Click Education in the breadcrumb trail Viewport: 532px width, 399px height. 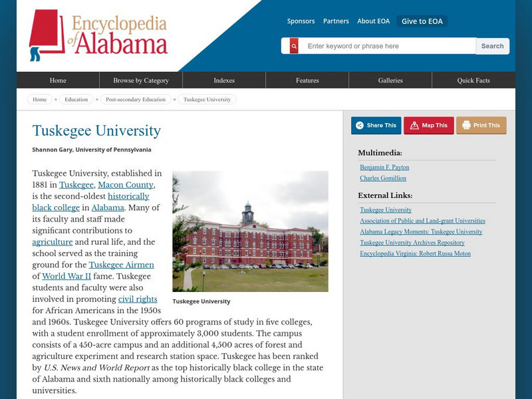(77, 99)
